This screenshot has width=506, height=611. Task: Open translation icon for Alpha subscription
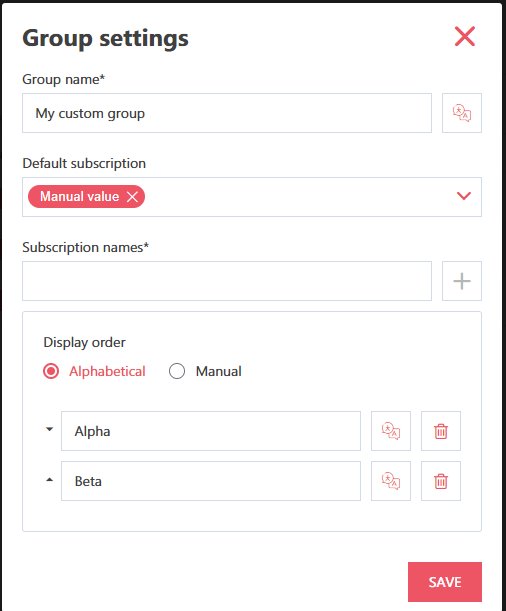(x=391, y=431)
